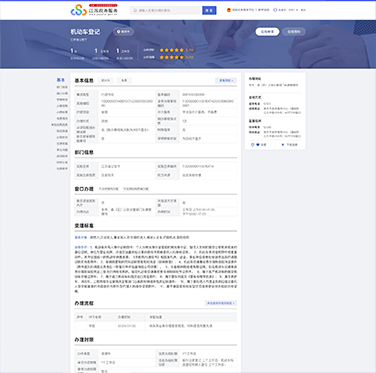376x373 pixels.
Task: Select the first tag next to 基本信息 heading
Action: (105, 80)
